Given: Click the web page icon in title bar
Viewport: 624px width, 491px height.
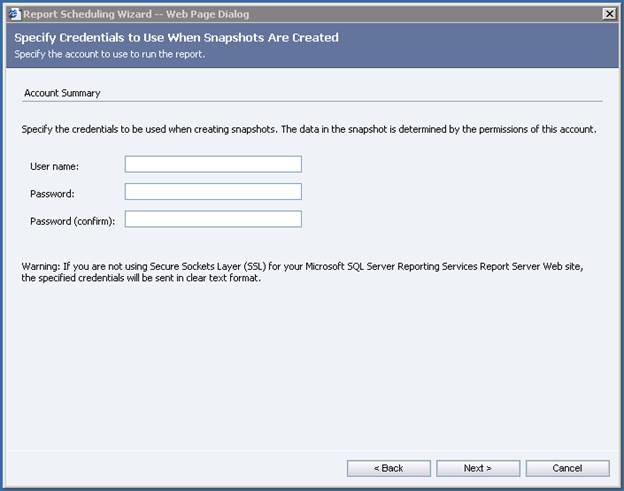Looking at the screenshot, I should (x=13, y=13).
